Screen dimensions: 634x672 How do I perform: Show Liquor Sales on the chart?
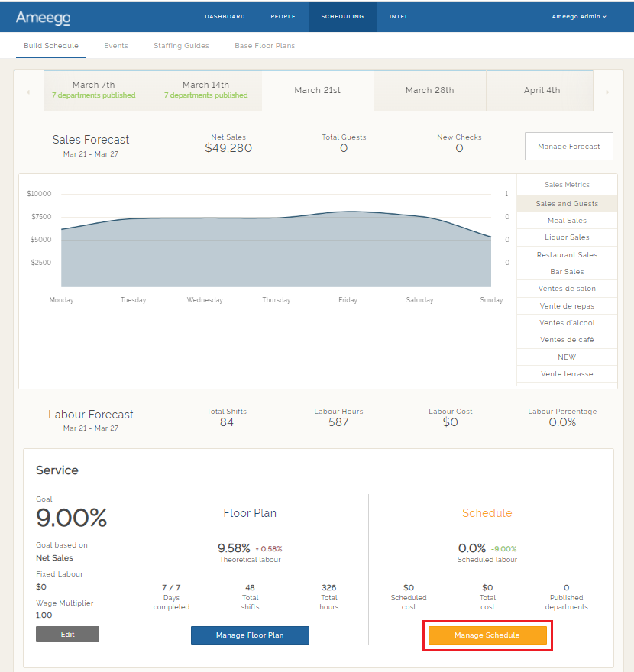coord(566,237)
